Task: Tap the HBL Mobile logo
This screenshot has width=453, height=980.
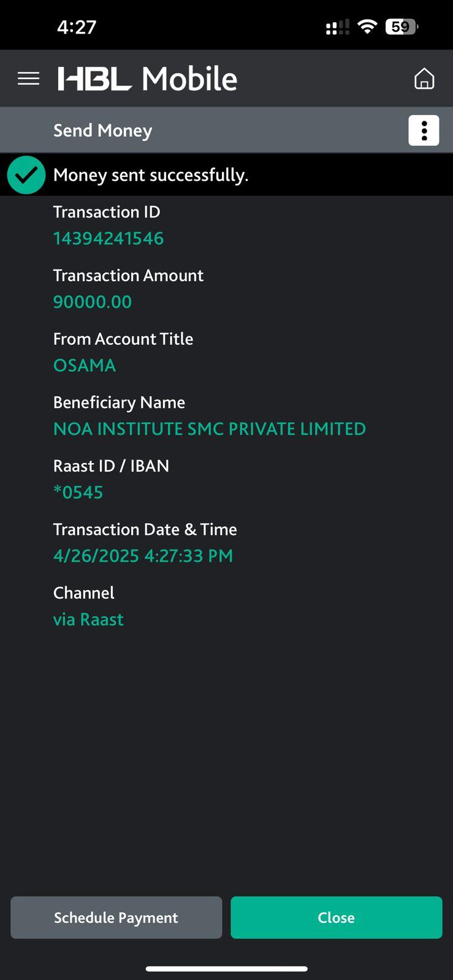Action: click(147, 79)
